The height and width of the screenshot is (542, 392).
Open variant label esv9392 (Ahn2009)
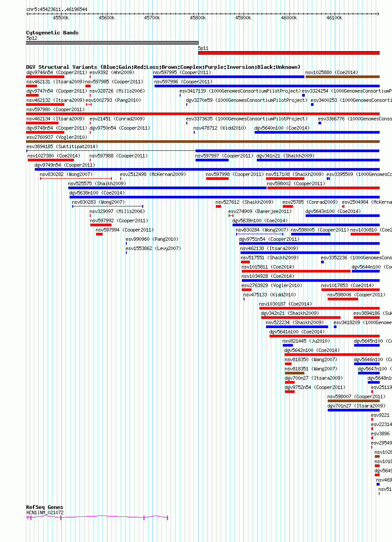112,72
